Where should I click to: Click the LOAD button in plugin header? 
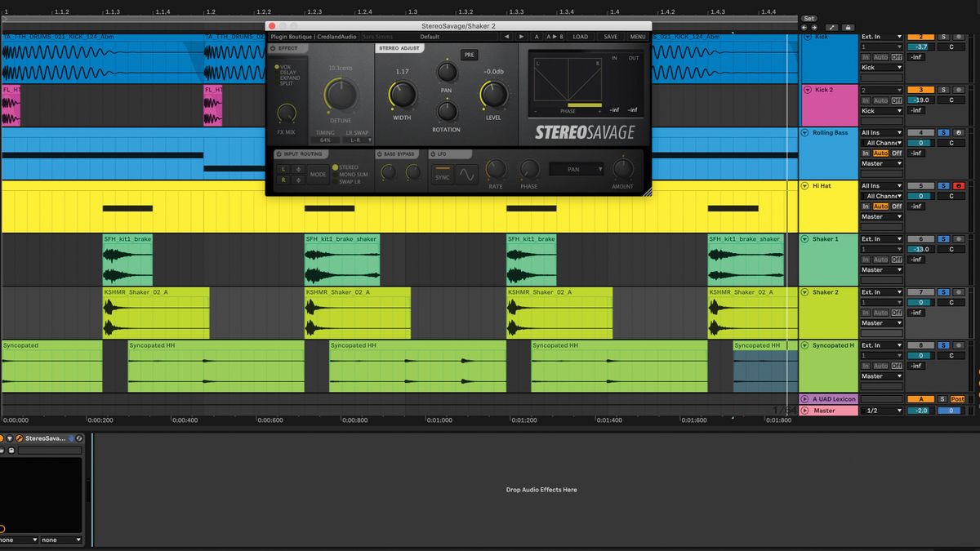coord(581,36)
